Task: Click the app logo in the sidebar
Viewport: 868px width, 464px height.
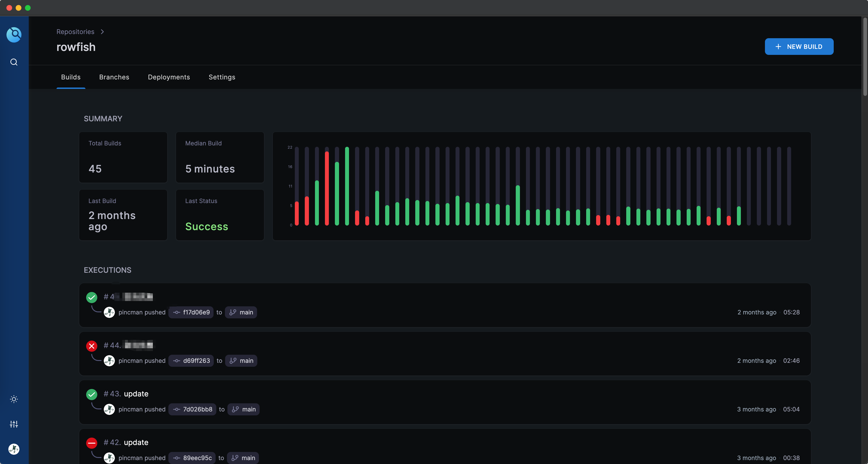Action: click(x=14, y=35)
